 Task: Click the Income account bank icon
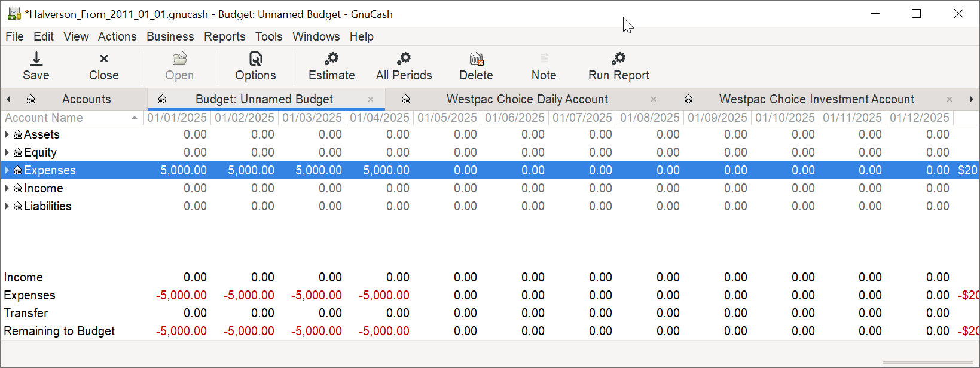coord(18,189)
